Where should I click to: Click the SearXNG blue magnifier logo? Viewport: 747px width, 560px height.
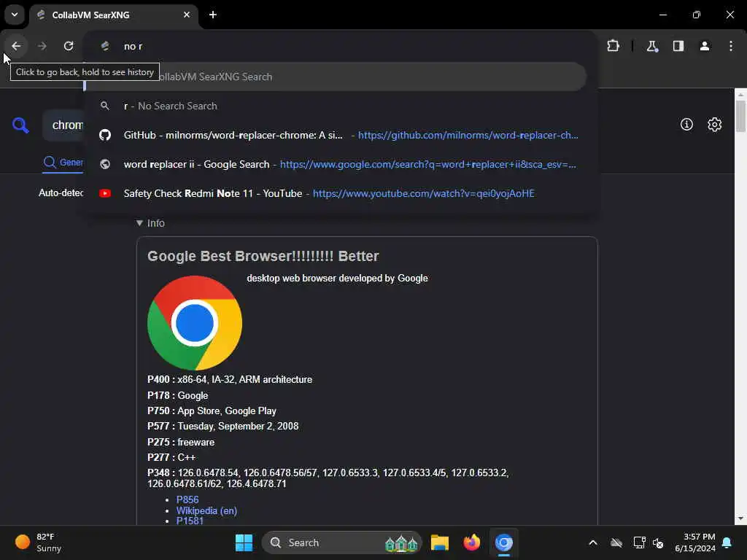pyautogui.click(x=20, y=125)
